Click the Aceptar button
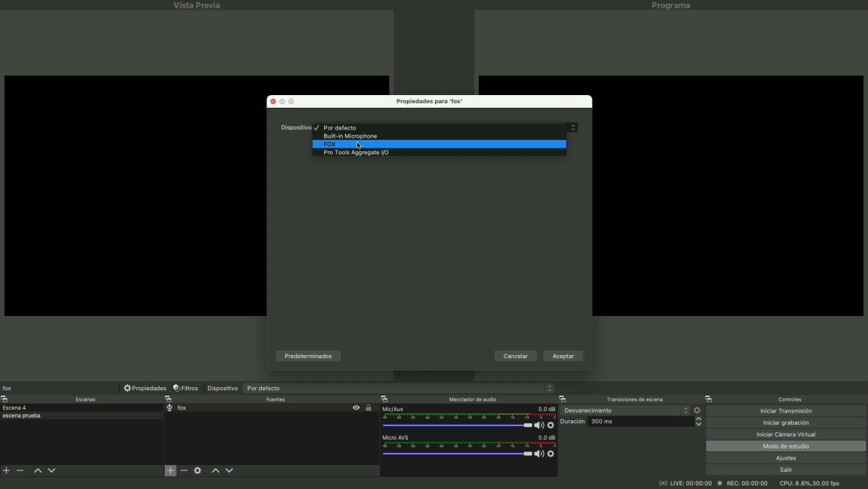The height and width of the screenshot is (489, 868). point(563,356)
